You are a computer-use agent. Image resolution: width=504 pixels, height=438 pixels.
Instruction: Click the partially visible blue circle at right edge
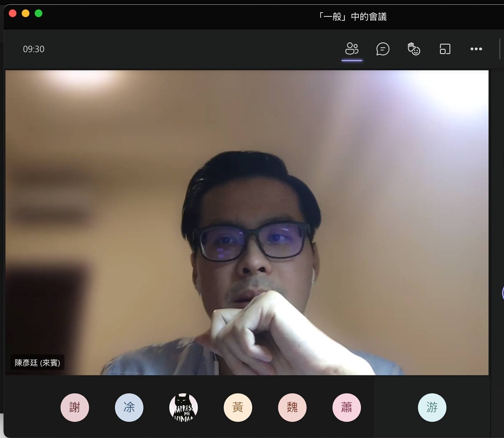click(x=502, y=293)
